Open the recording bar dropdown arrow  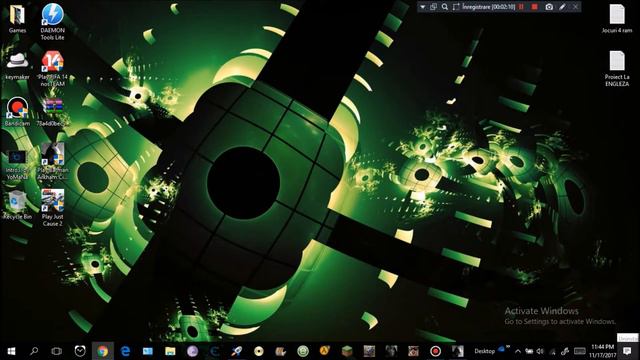(x=422, y=7)
